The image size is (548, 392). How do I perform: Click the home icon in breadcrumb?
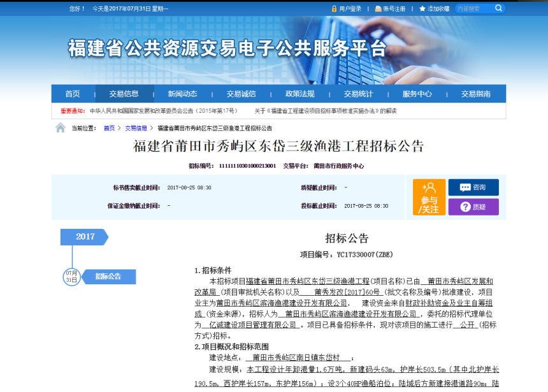point(61,128)
